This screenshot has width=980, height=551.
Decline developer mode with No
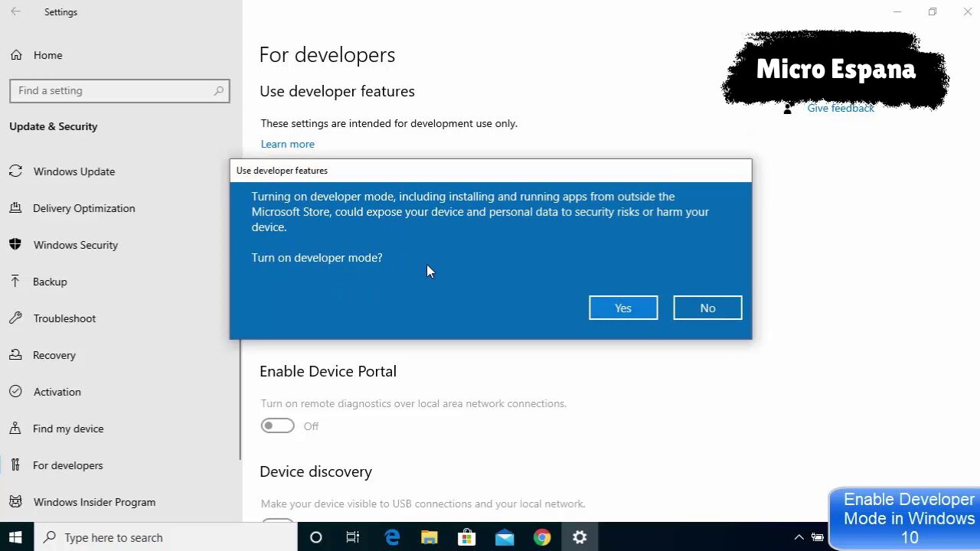tap(707, 308)
